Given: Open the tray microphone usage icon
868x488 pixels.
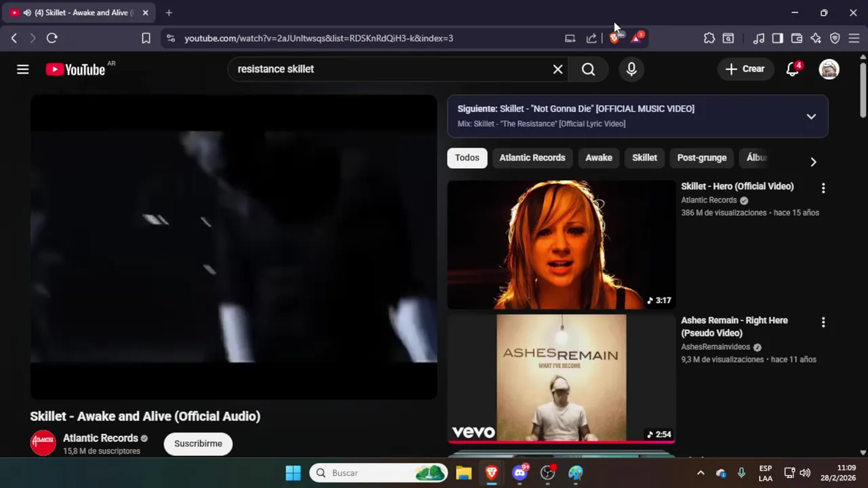Looking at the screenshot, I should [741, 473].
